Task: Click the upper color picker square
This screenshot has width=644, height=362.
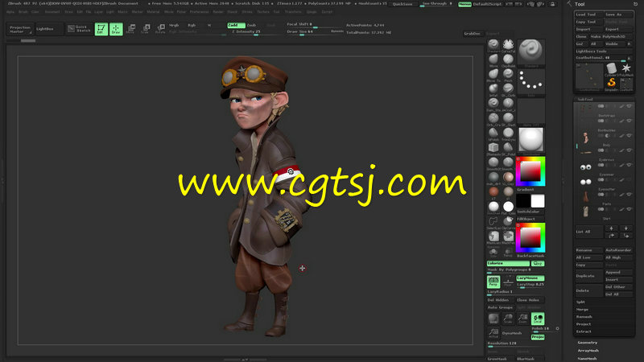Action: pos(530,171)
